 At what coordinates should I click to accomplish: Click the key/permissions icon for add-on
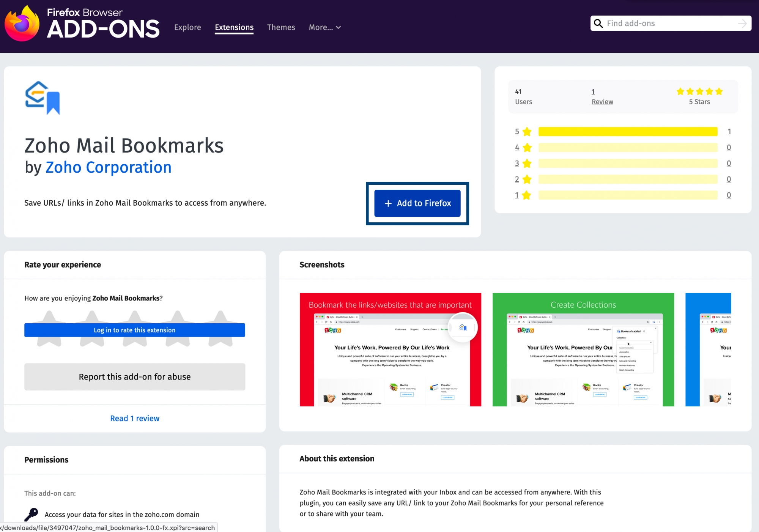tap(31, 514)
